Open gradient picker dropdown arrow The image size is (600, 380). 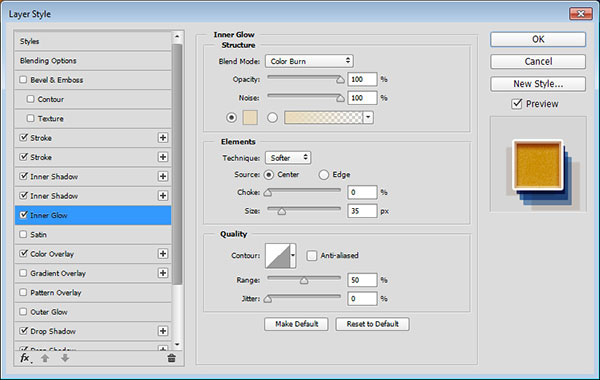[x=368, y=117]
